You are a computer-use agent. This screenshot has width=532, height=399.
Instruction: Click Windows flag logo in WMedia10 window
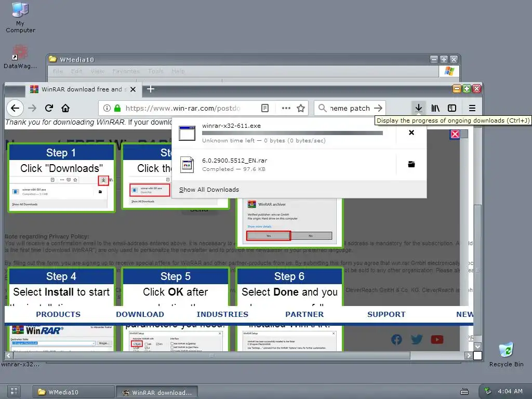coord(449,71)
